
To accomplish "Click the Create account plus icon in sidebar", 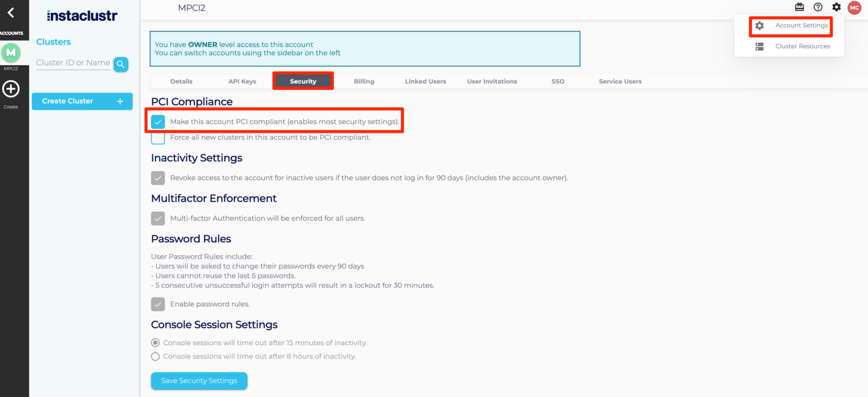I will [11, 88].
